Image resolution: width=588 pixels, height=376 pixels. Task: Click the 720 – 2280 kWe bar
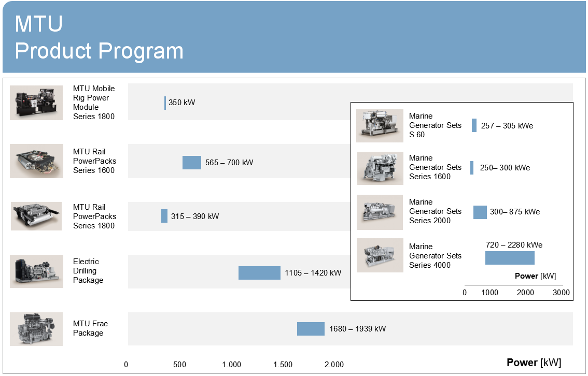510,258
